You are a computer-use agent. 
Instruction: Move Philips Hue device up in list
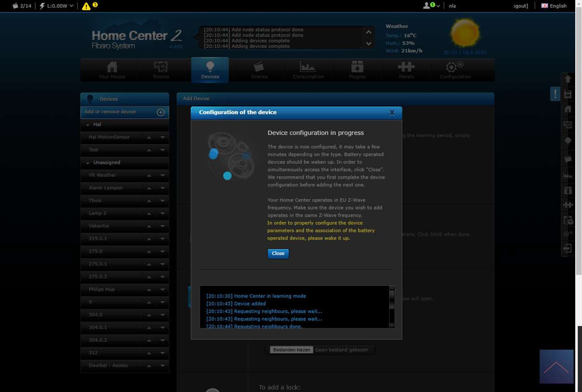[x=149, y=290]
